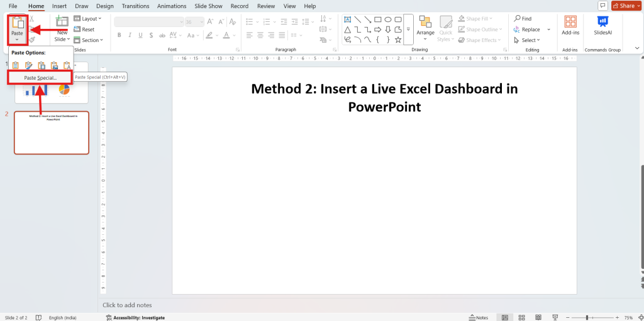Open the Add-ins gallery

pyautogui.click(x=570, y=26)
